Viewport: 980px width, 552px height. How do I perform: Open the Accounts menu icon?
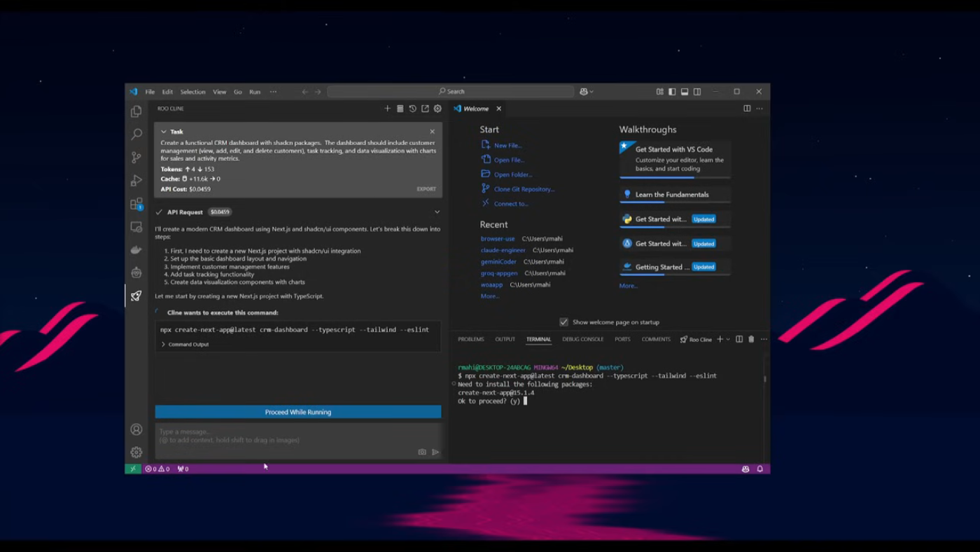(x=136, y=429)
